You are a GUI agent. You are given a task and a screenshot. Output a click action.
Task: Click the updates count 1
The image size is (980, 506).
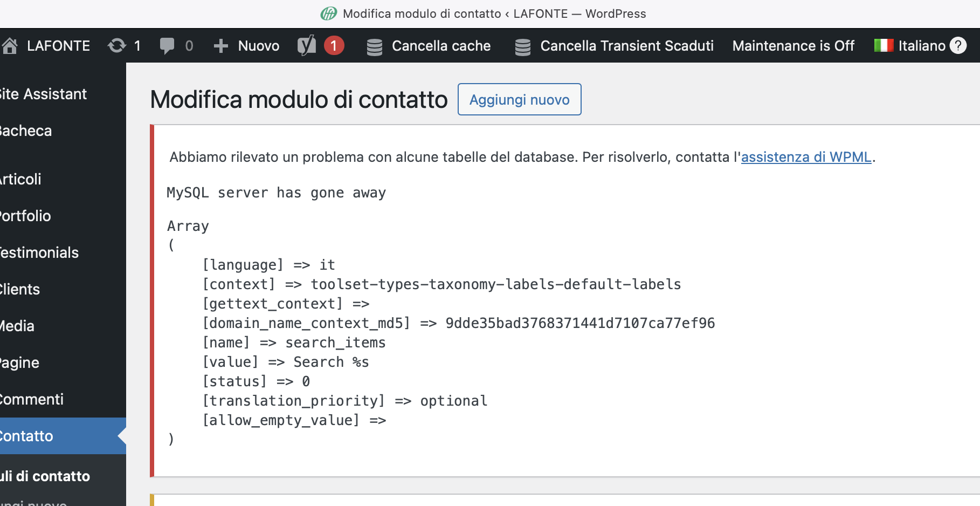(137, 46)
